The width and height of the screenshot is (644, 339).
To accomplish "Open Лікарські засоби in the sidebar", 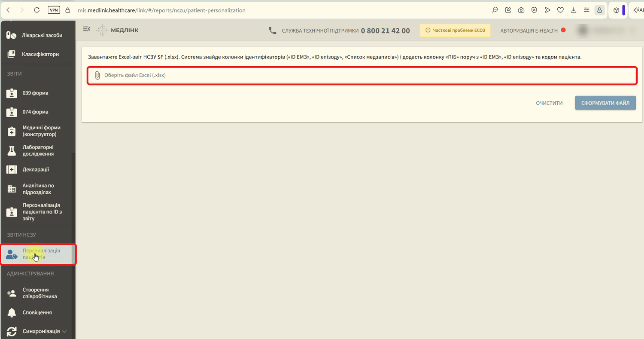I will click(38, 35).
